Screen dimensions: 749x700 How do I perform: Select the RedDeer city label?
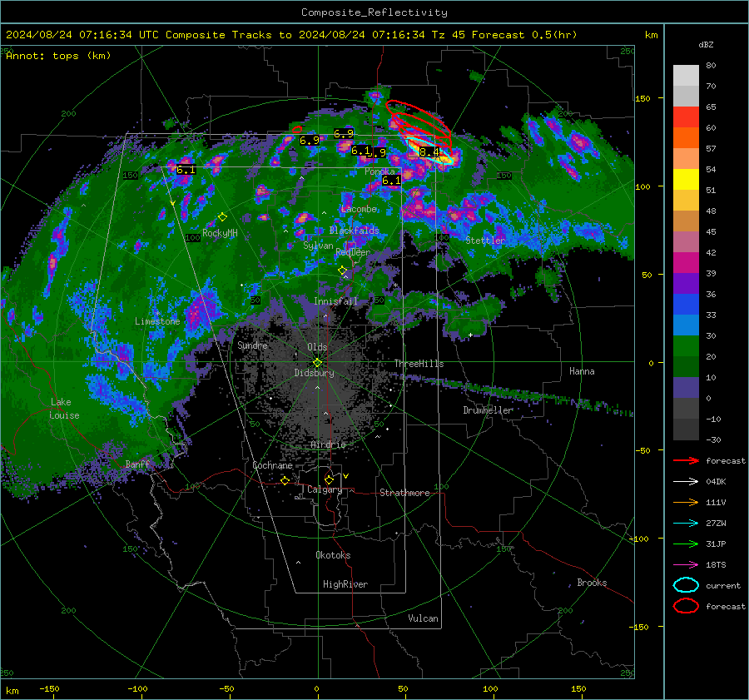point(353,252)
